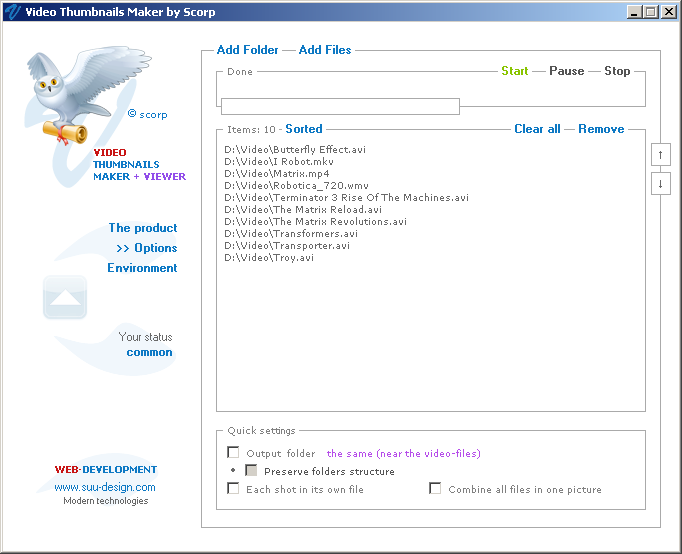Select D:\Video\Troy.avi

(x=269, y=258)
